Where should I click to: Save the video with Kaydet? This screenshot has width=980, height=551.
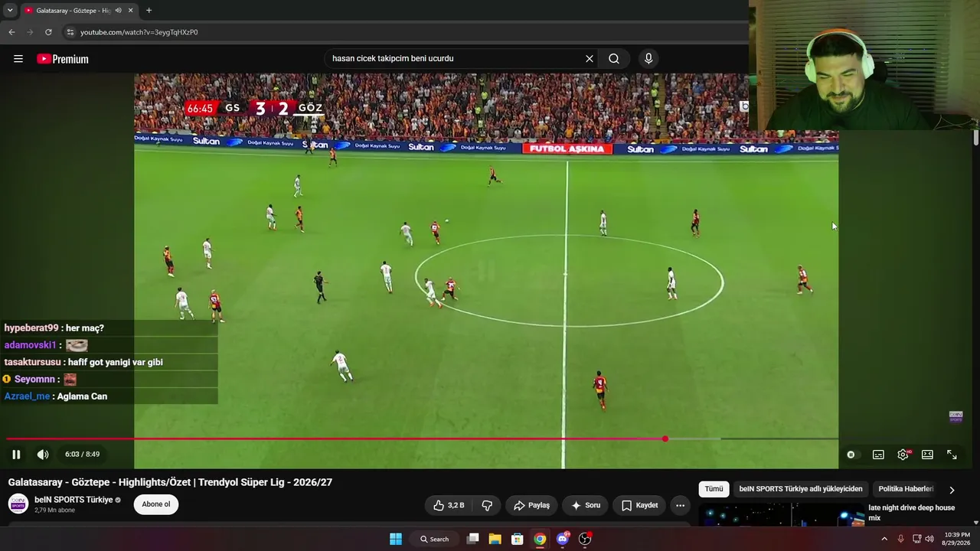pyautogui.click(x=639, y=505)
